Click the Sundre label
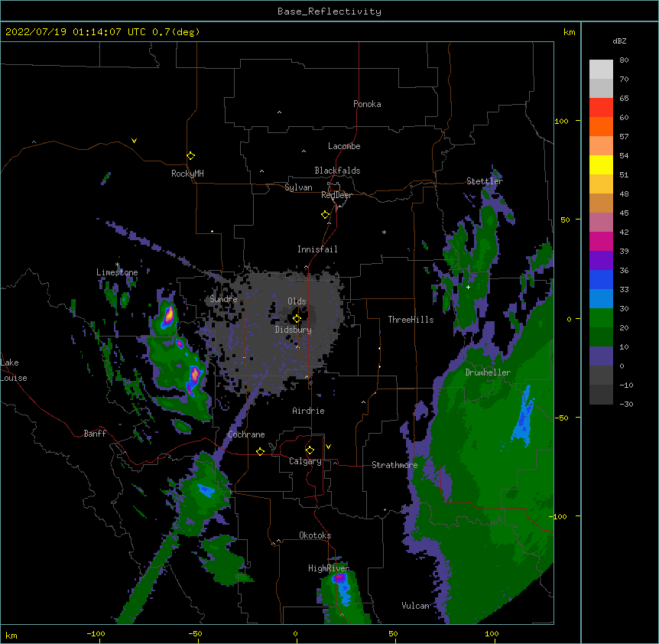 (223, 299)
